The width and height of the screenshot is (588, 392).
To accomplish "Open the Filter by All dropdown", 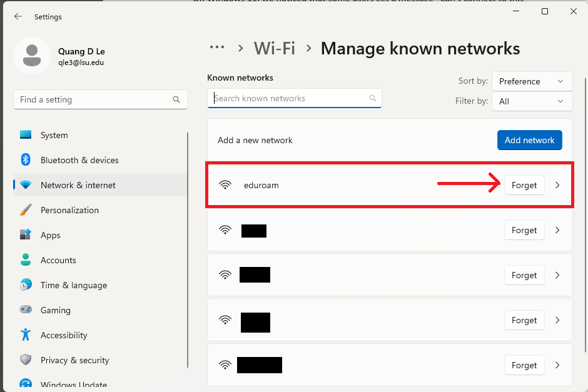I will (x=532, y=101).
